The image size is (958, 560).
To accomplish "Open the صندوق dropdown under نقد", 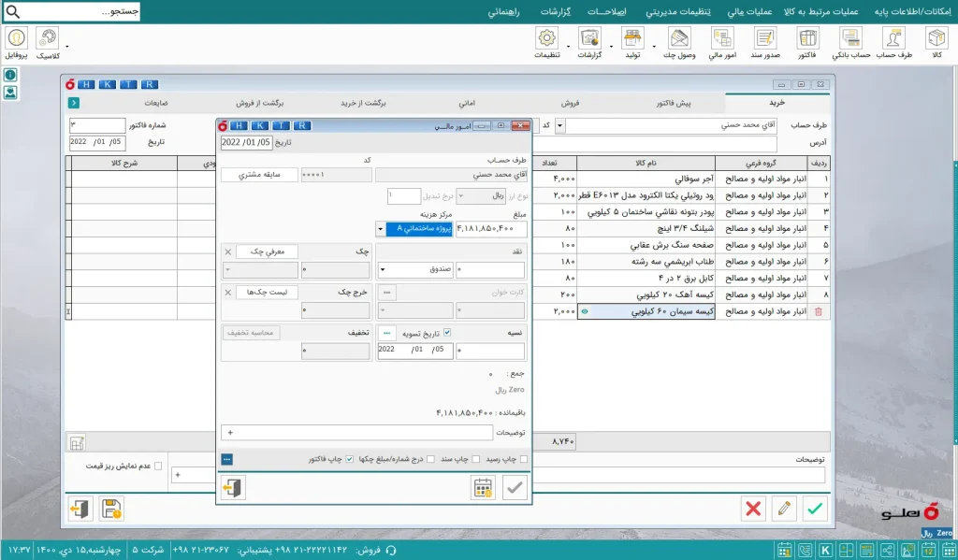I will pos(415,269).
